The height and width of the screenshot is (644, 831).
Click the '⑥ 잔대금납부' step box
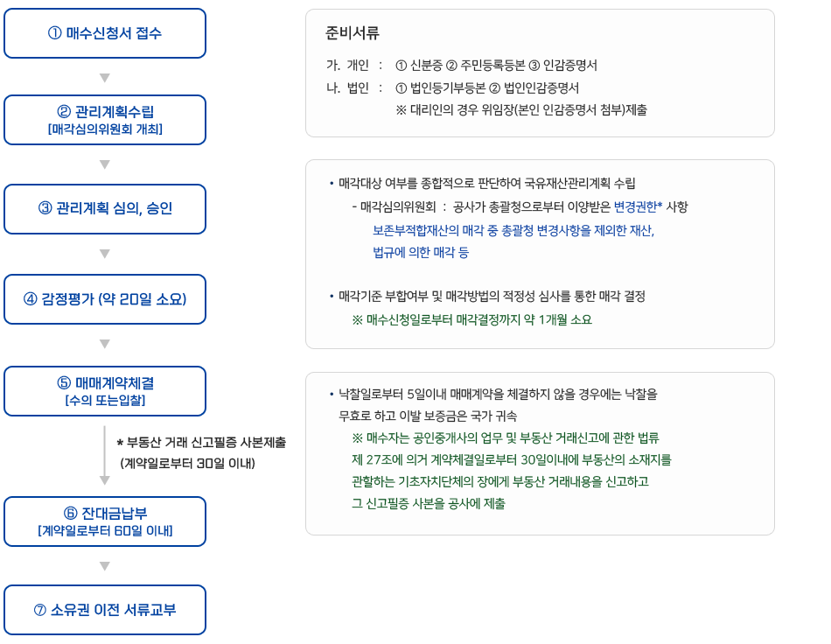click(105, 521)
